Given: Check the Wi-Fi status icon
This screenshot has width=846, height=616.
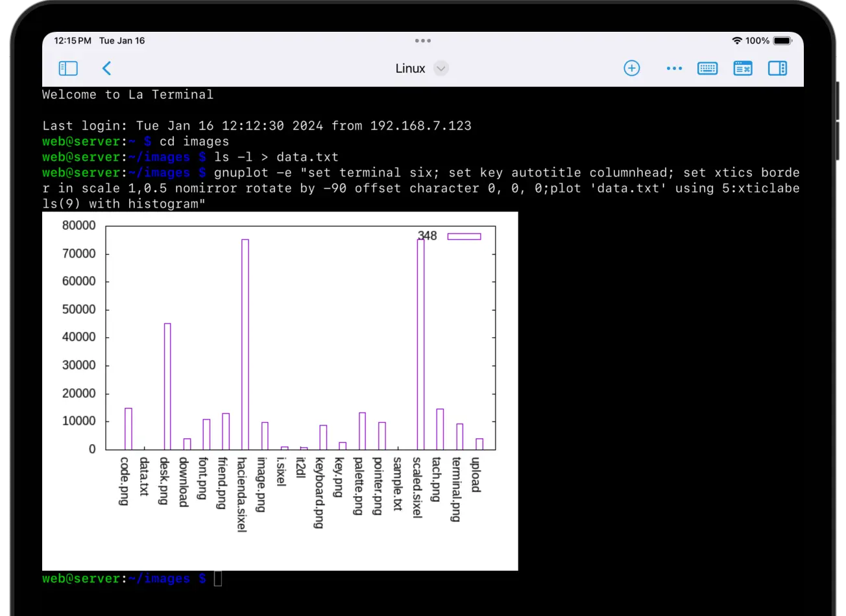Looking at the screenshot, I should (737, 40).
